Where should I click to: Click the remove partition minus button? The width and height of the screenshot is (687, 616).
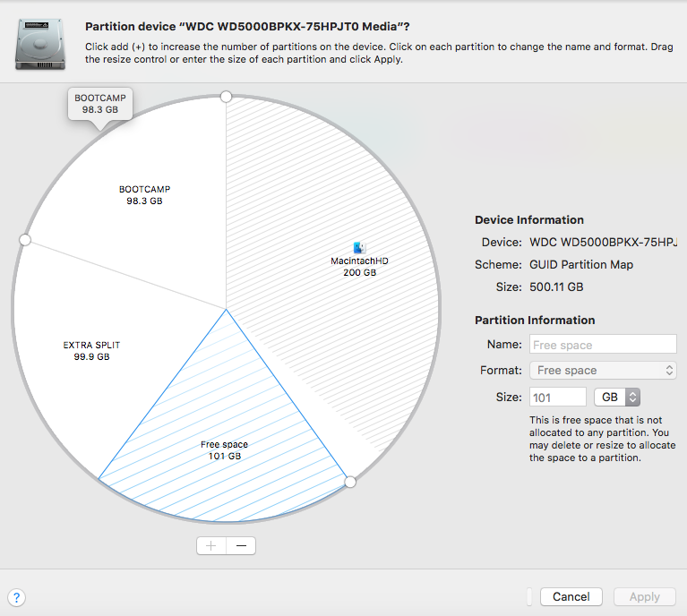[241, 545]
